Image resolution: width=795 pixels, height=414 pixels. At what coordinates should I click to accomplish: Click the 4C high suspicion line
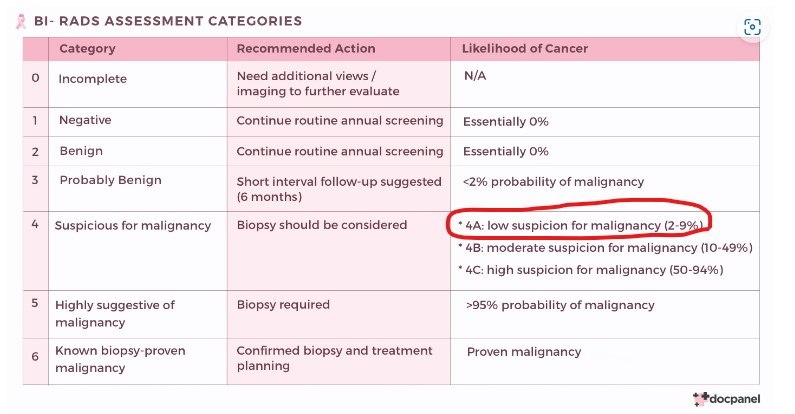coord(590,270)
